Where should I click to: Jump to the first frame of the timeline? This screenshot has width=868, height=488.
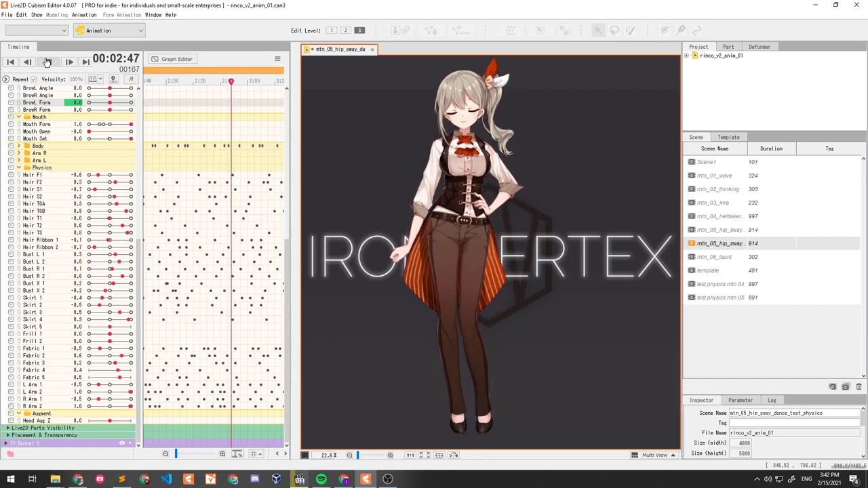point(10,62)
